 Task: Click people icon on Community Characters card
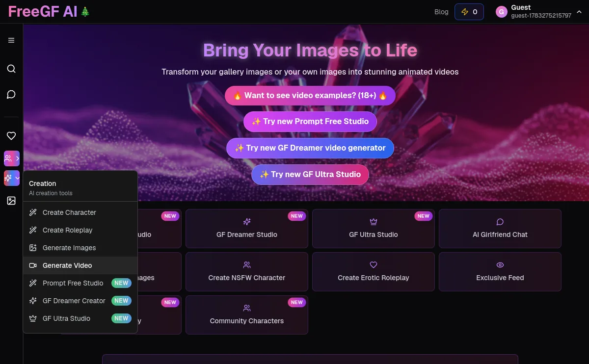[247, 308]
